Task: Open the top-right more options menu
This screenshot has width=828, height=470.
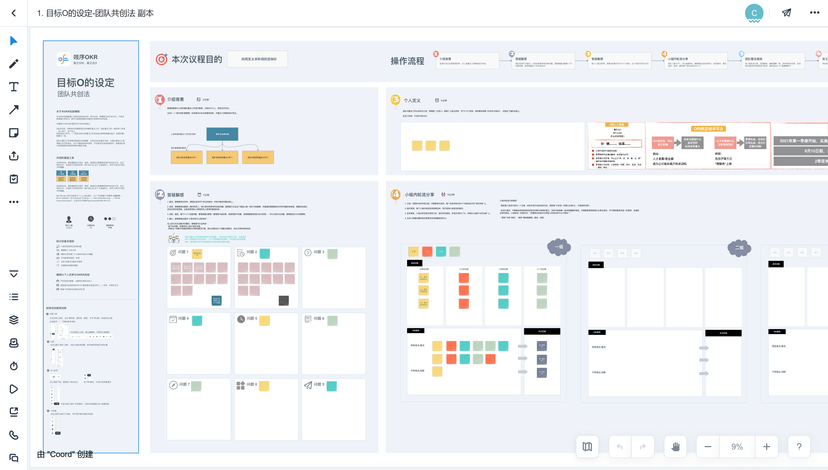Action: coord(814,13)
